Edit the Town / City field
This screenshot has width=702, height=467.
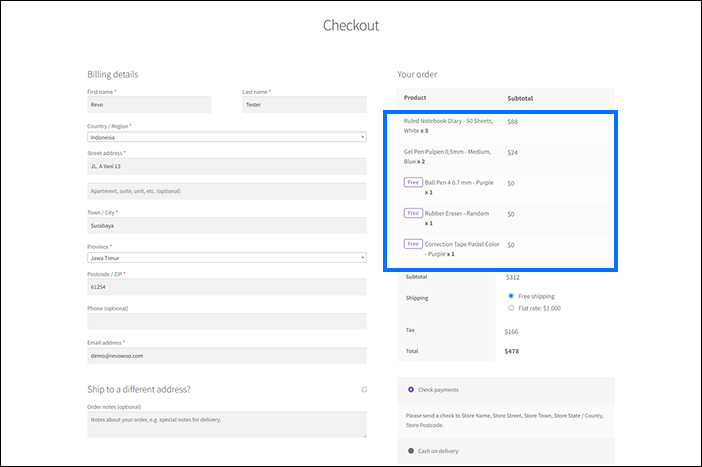(226, 225)
